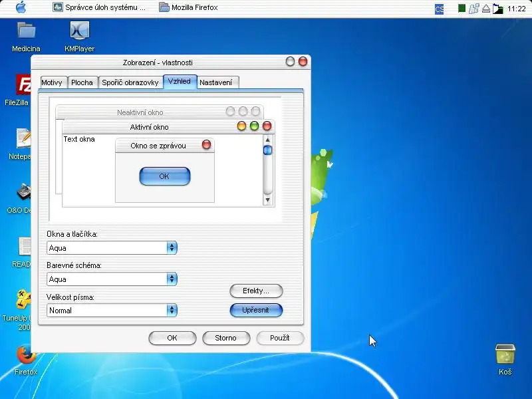
Task: Launch Firefox from the desktop
Action: 26,360
